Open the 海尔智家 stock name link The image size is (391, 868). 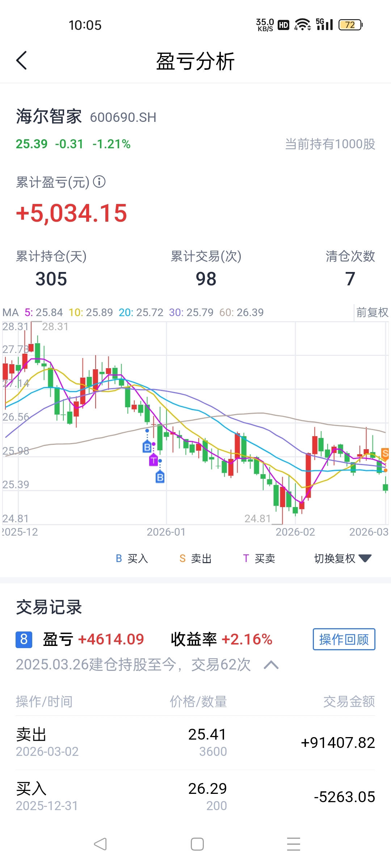click(49, 117)
